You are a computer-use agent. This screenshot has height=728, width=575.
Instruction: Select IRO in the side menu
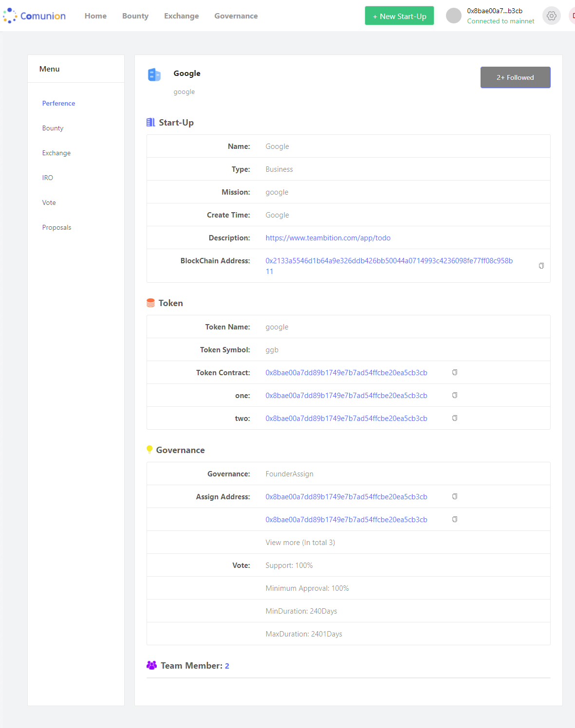pos(48,178)
